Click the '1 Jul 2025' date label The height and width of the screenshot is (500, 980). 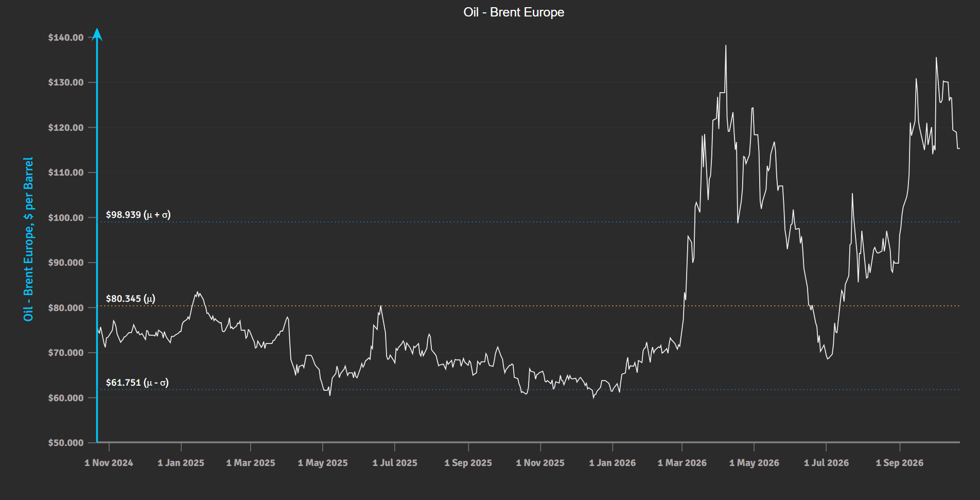point(395,463)
